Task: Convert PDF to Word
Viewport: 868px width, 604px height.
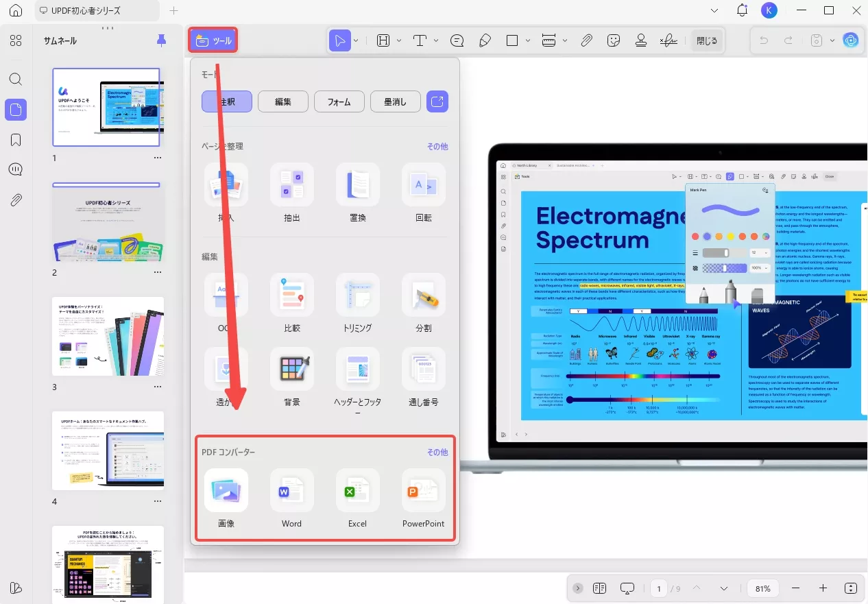Action: [x=292, y=498]
